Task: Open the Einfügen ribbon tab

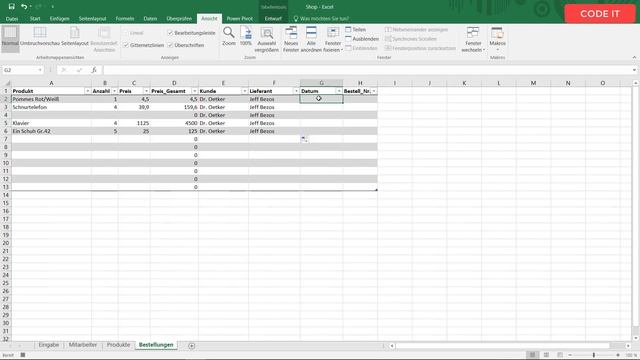Action: 60,19
